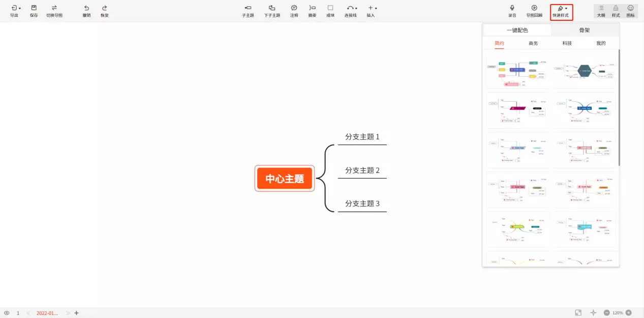Expand the 插入 (insert) dropdown menu
The width and height of the screenshot is (644, 318).
pos(372,8)
